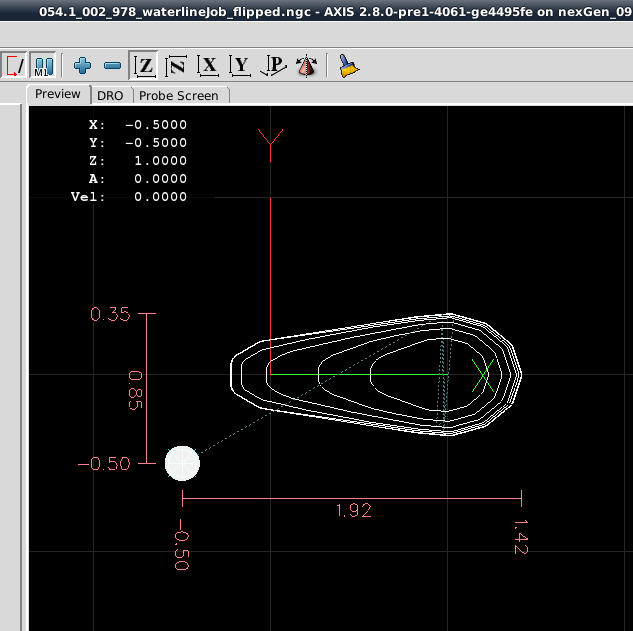Screen dimensions: 633x631
Task: Click the red Y axis label
Action: (x=270, y=142)
